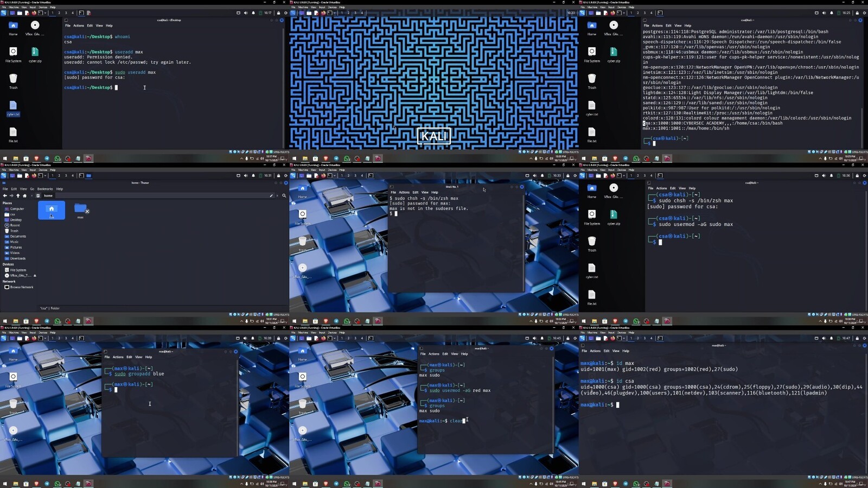Image resolution: width=868 pixels, height=488 pixels.
Task: Click the Telegram taskbar icon below the maze wallpaper
Action: 336,159
